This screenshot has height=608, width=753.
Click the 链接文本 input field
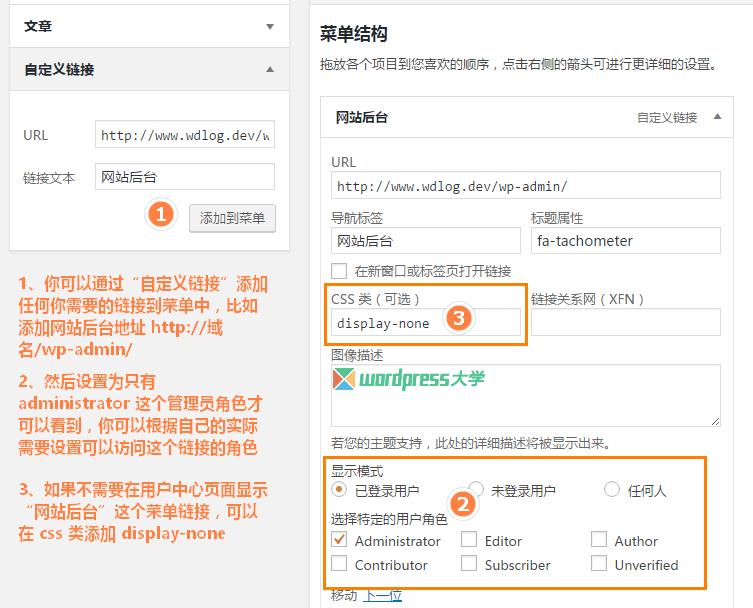tap(184, 177)
